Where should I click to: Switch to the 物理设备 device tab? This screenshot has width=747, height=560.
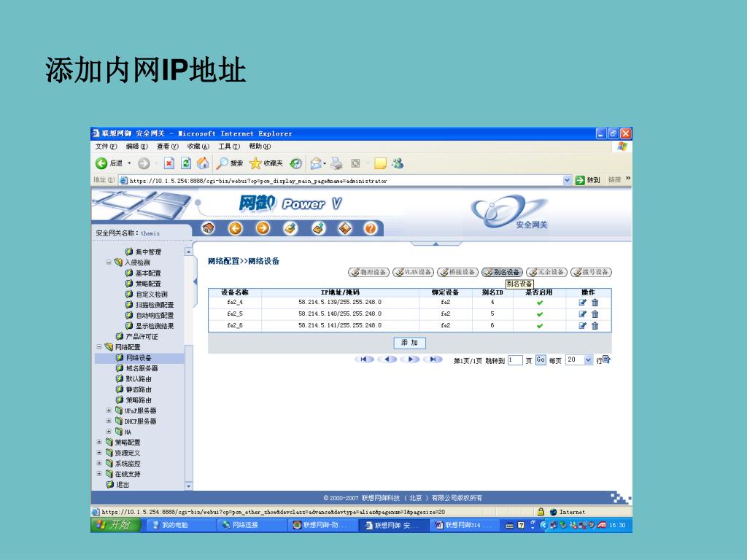tap(368, 273)
